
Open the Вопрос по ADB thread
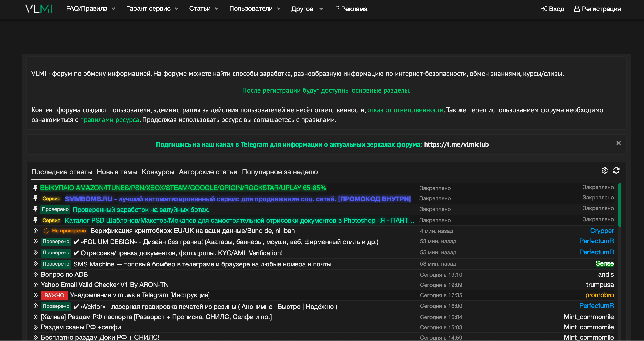tap(64, 275)
